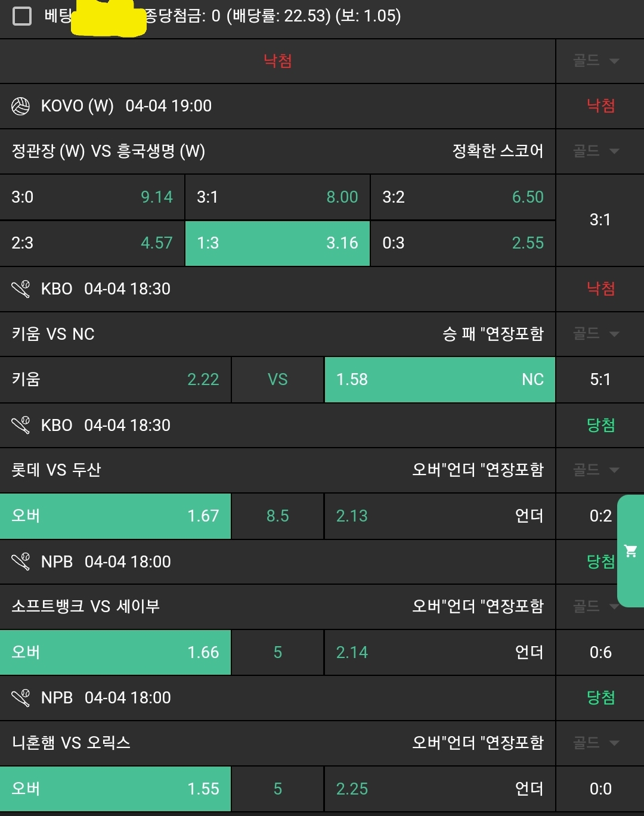Click the baseball icon for 키움 VS NC match
Image resolution: width=644 pixels, height=816 pixels.
click(x=20, y=289)
